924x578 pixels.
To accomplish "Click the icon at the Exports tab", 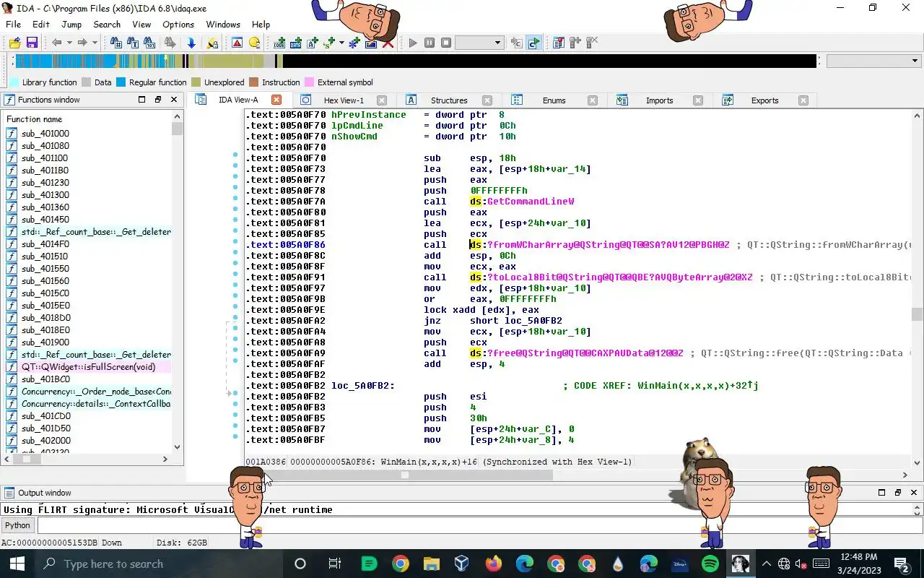I will click(x=727, y=100).
